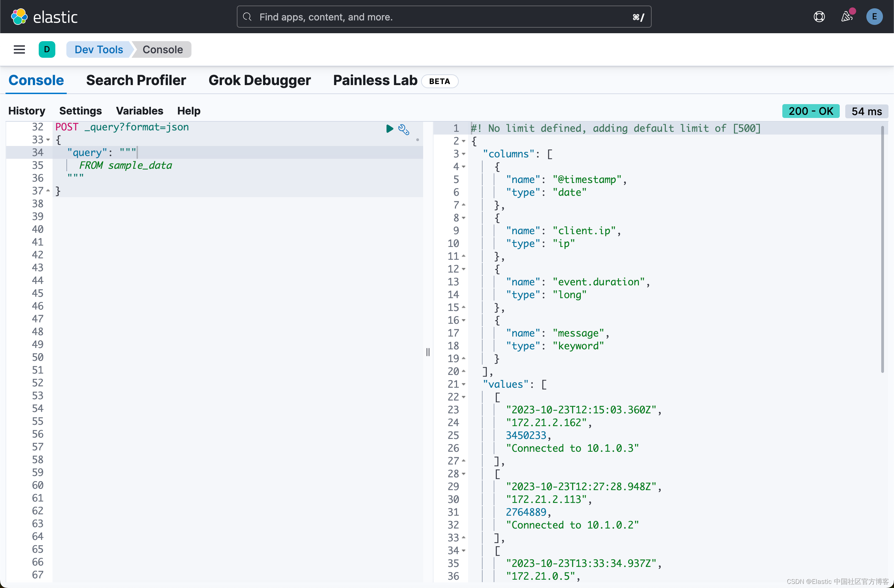Screen dimensions: 894x588
Task: Collapse the values array in the response
Action: coord(464,385)
